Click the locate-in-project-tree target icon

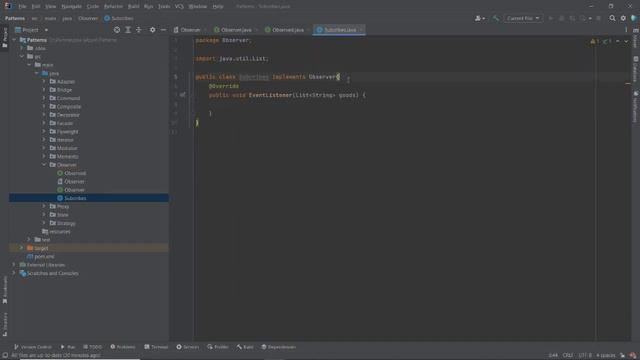point(117,30)
